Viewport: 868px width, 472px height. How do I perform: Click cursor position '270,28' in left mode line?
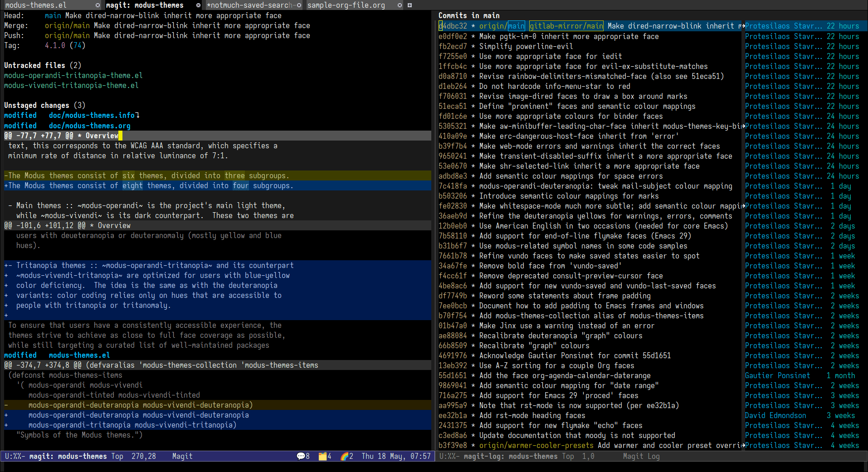(144, 456)
